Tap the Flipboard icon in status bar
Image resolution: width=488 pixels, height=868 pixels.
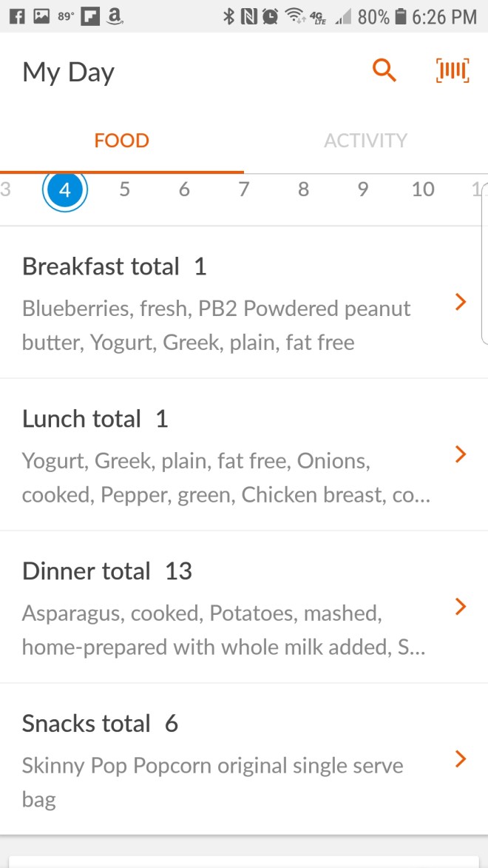point(89,16)
